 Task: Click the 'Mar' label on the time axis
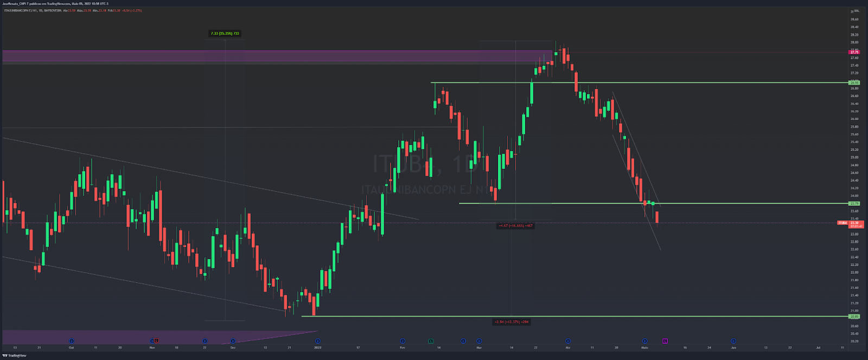[x=479, y=348]
